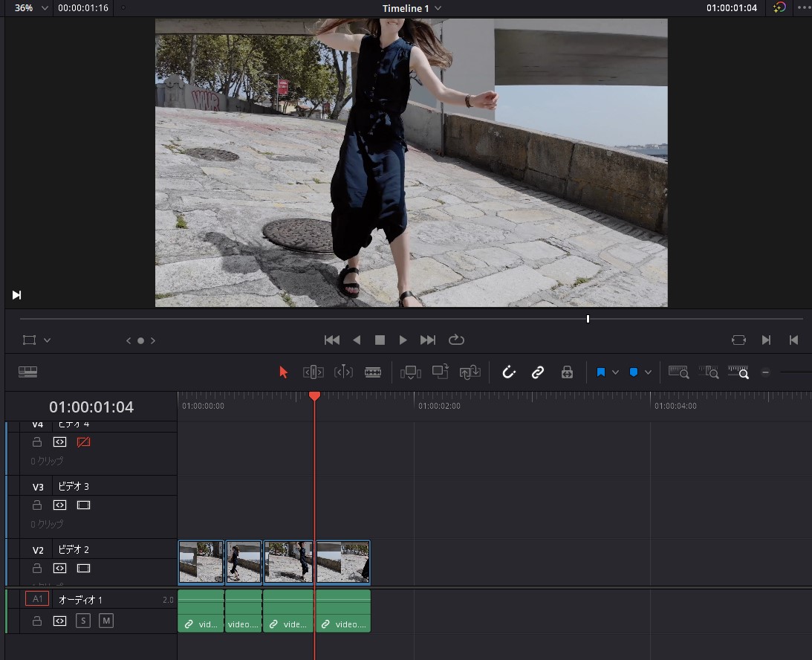Stop playback button
Viewport: 812px width, 660px height.
coord(380,340)
